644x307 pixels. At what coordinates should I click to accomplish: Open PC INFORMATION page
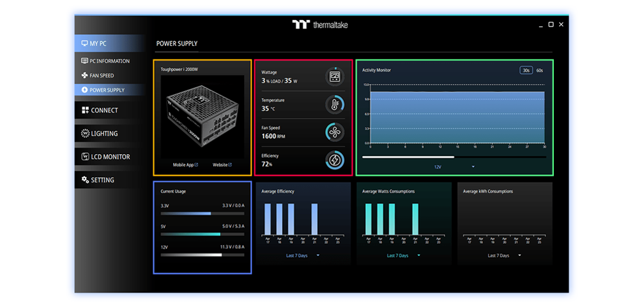point(109,61)
